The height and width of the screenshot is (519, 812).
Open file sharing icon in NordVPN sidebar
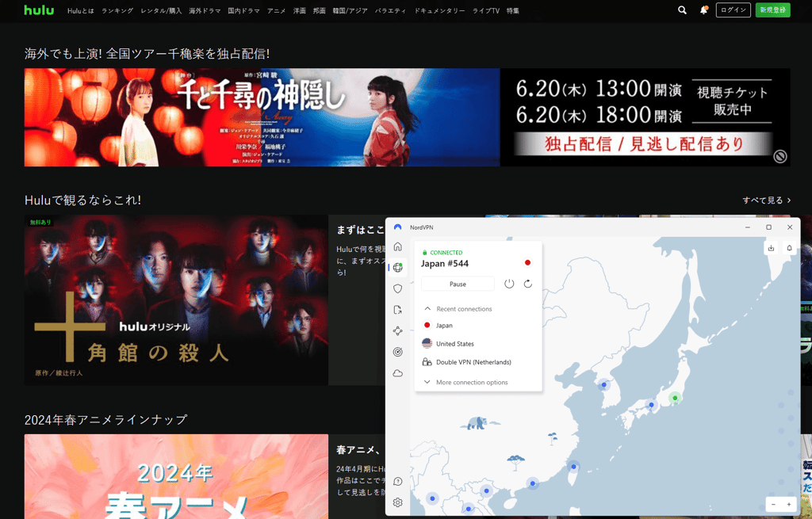(x=398, y=310)
